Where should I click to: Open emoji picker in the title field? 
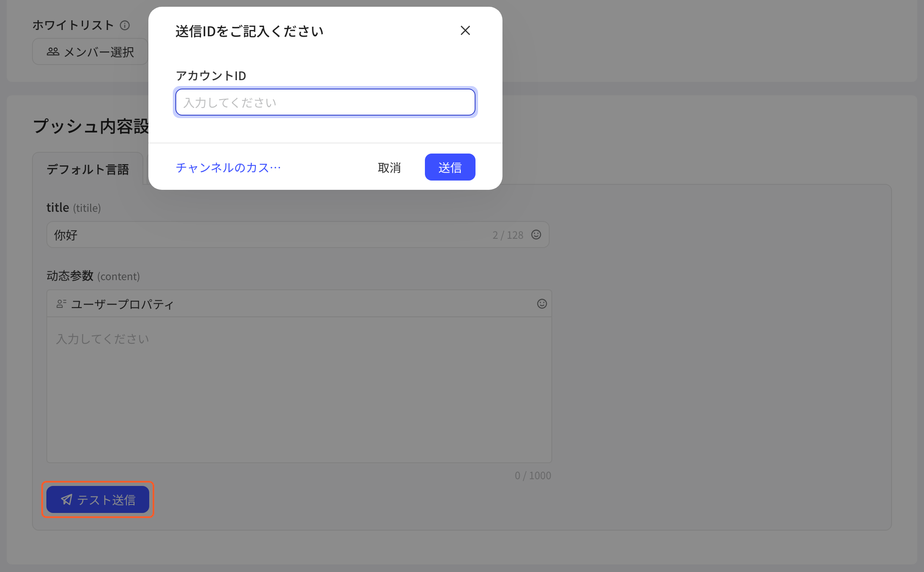click(536, 235)
